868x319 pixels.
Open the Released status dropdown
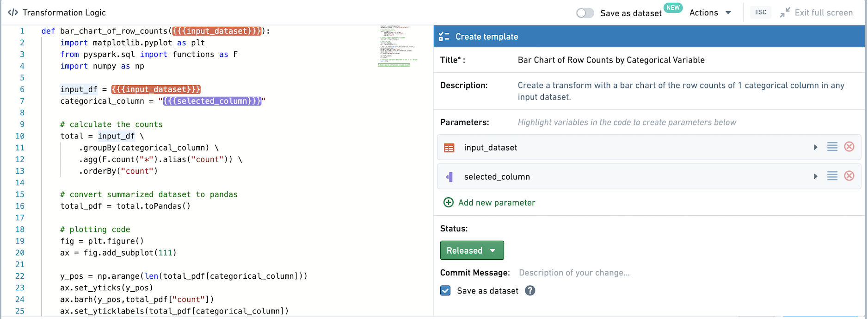[472, 250]
